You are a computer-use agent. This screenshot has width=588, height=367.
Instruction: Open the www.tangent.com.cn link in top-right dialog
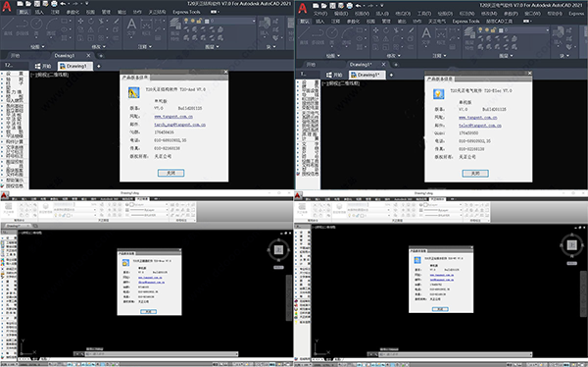click(478, 118)
